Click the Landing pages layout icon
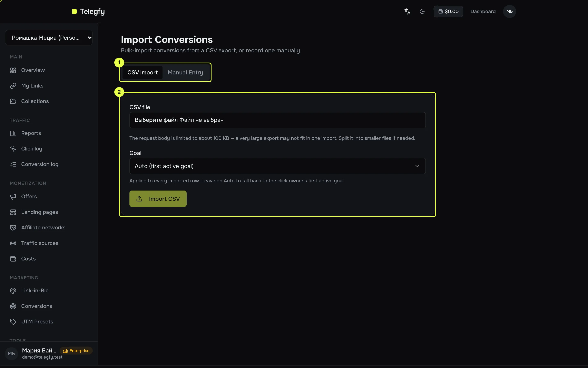Screen dimensions: 588x368 13,212
